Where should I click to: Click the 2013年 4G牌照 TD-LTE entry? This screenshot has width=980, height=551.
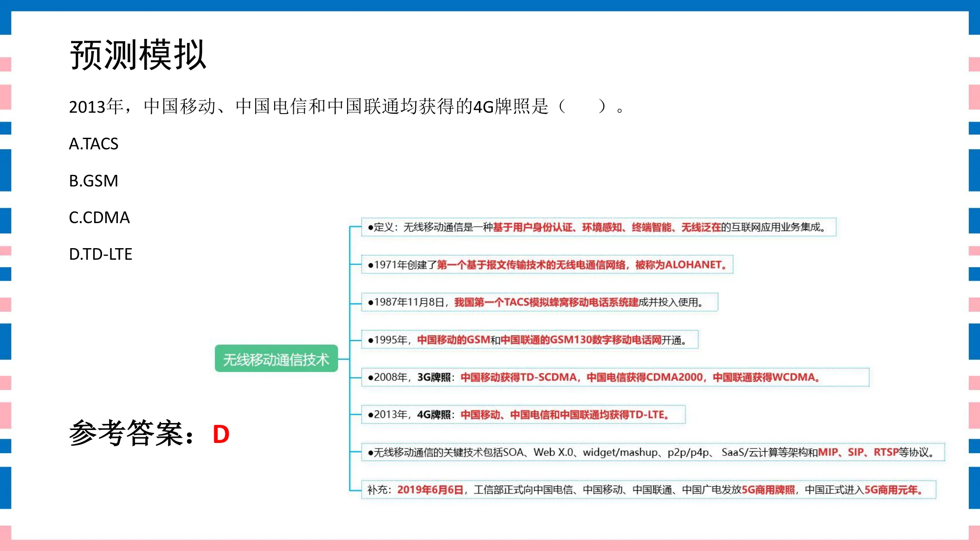523,415
